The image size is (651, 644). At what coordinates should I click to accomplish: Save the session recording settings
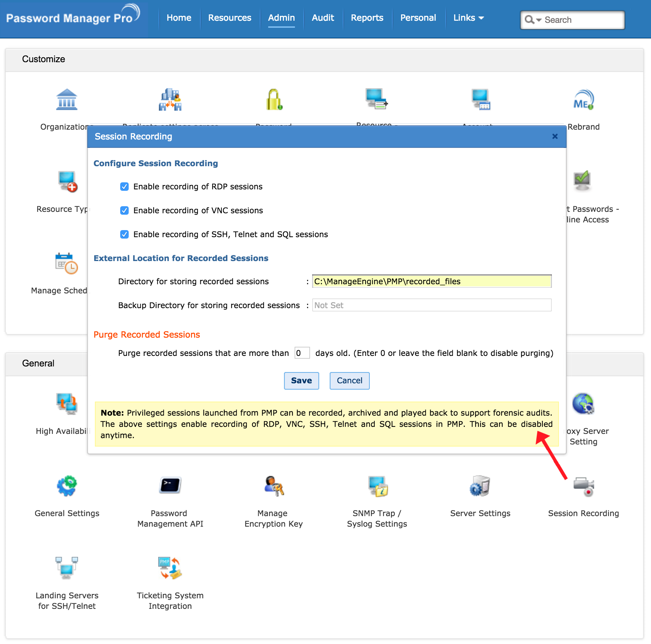(x=302, y=380)
